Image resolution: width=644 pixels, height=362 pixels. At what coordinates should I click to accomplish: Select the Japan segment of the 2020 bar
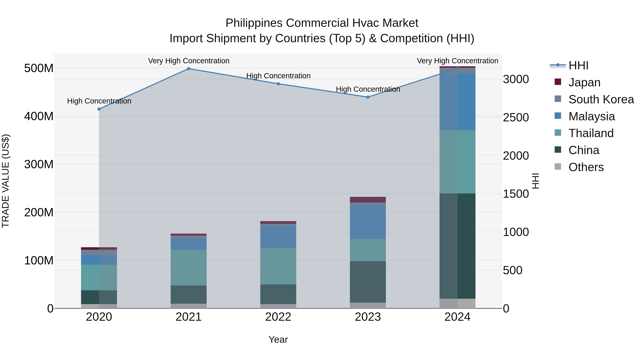point(99,249)
